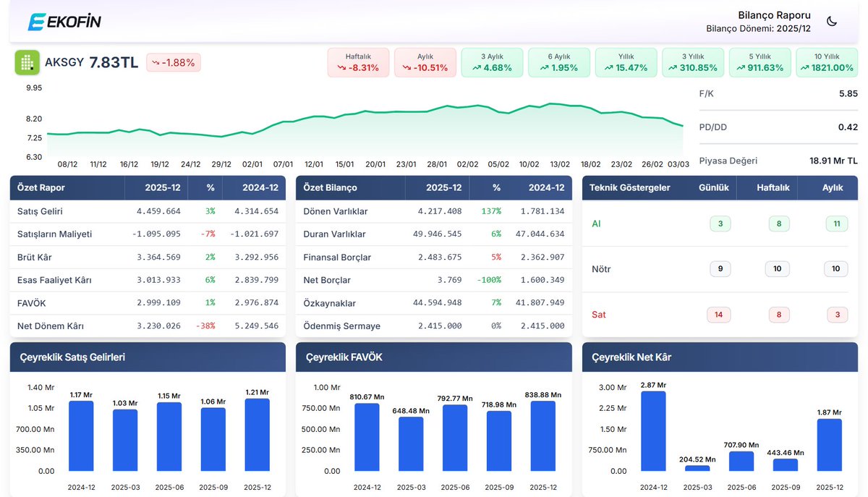
Task: Click the 2.87 Mr bar in Çeyreklik Net Kâr
Action: [653, 431]
